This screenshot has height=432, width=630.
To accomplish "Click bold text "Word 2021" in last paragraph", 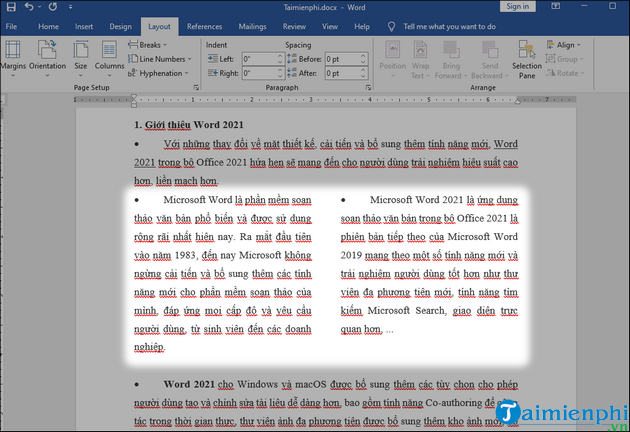I will pyautogui.click(x=189, y=385).
